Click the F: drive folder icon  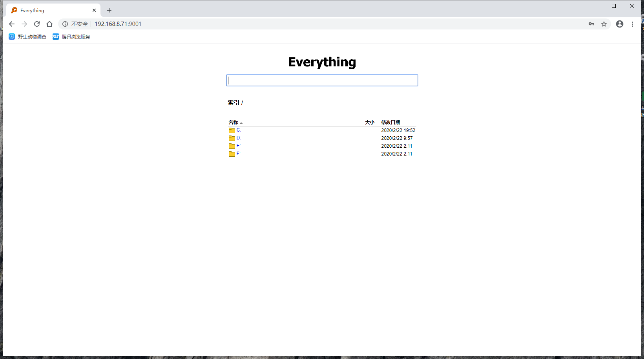(232, 154)
